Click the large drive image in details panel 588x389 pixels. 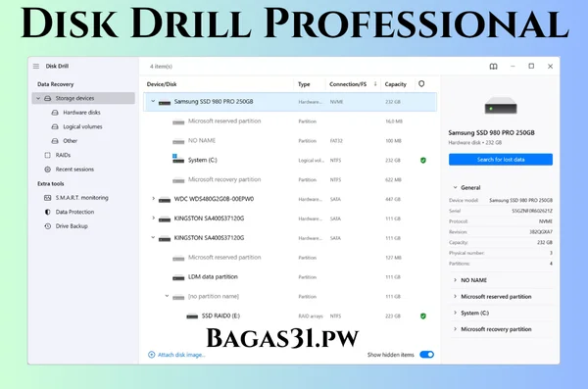point(501,106)
